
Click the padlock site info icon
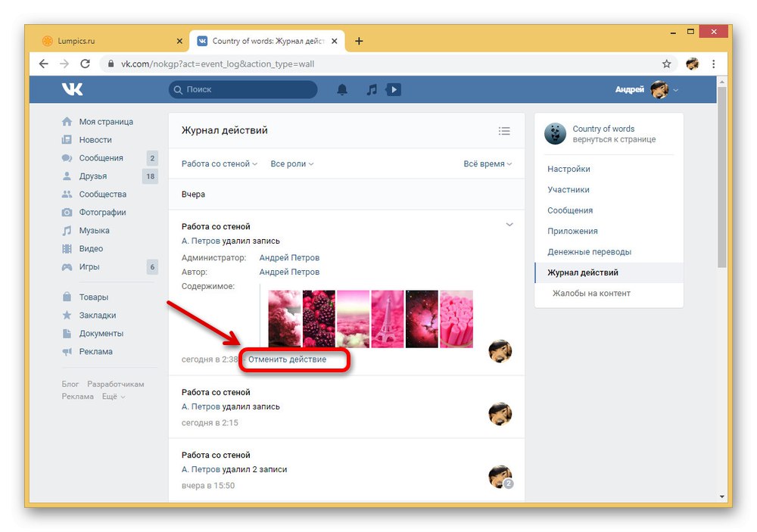pyautogui.click(x=111, y=64)
